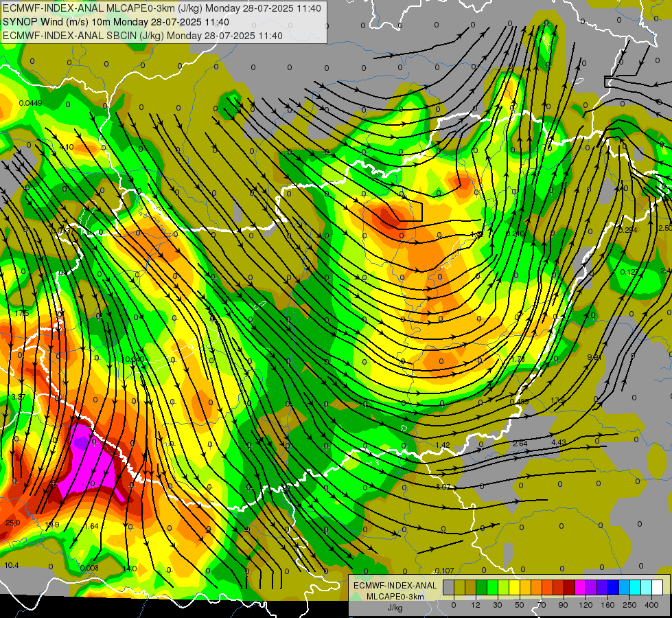This screenshot has height=618, width=672.
Task: Click the pure yellow legend swatch
Action: (x=514, y=588)
